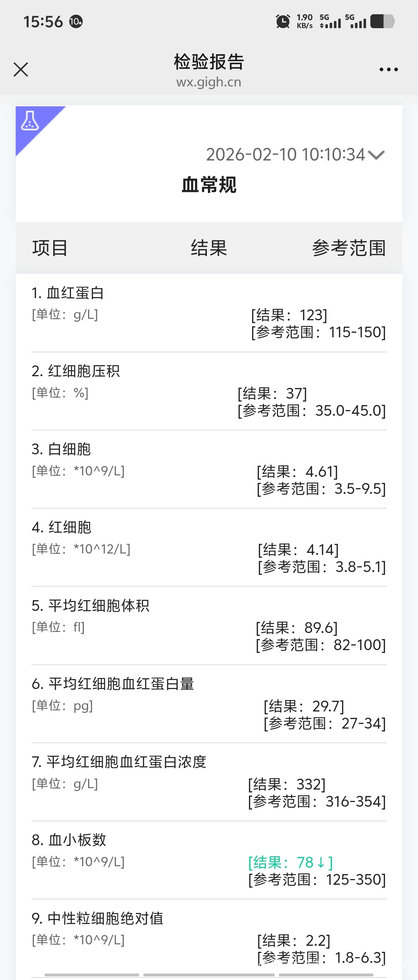418x980 pixels.
Task: Tap the 参考范围 column header
Action: coord(349,248)
